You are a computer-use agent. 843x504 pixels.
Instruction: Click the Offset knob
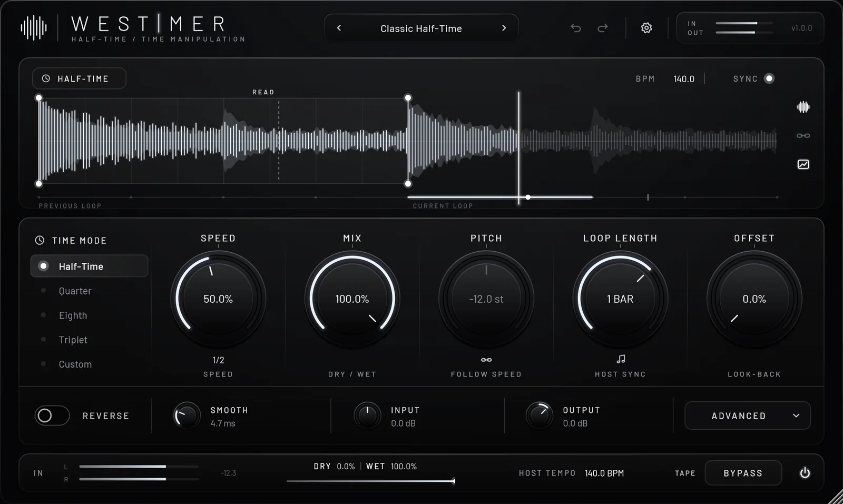(754, 299)
